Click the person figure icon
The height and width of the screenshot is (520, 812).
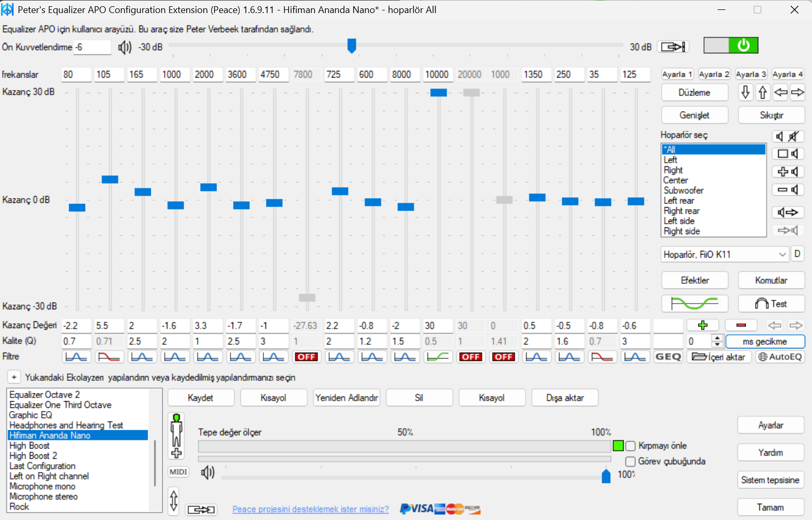177,436
